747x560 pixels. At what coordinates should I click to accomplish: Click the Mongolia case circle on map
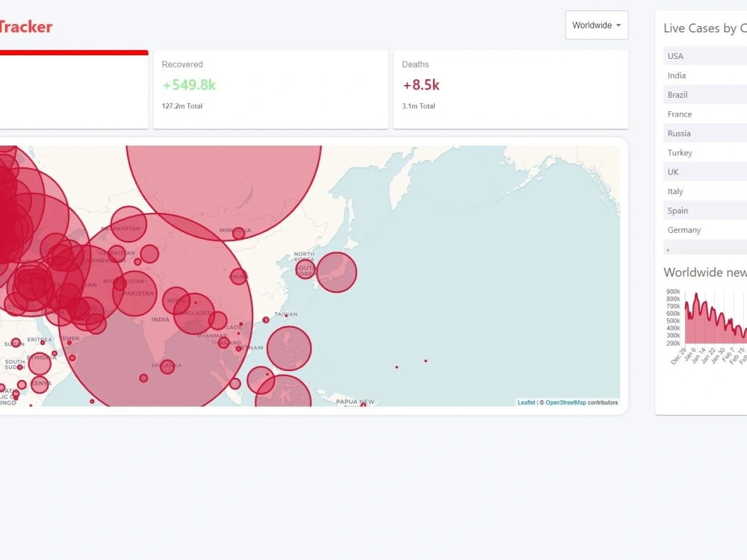pos(239,233)
